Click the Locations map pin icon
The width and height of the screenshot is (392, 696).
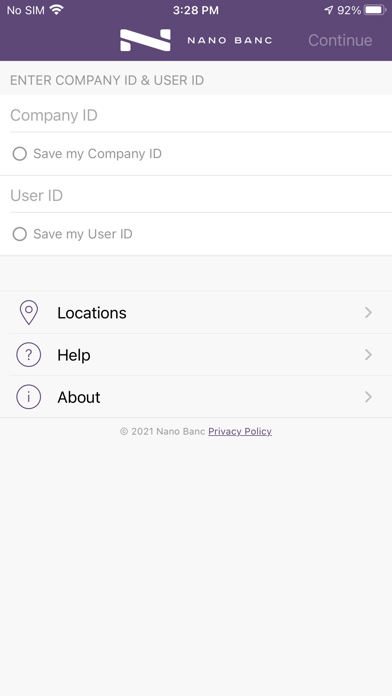tap(29, 312)
